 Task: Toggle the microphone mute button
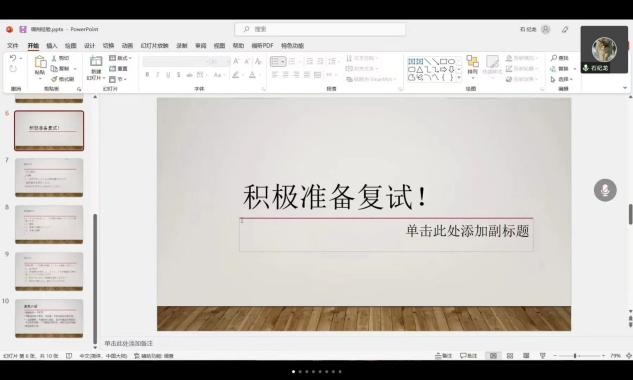[605, 190]
